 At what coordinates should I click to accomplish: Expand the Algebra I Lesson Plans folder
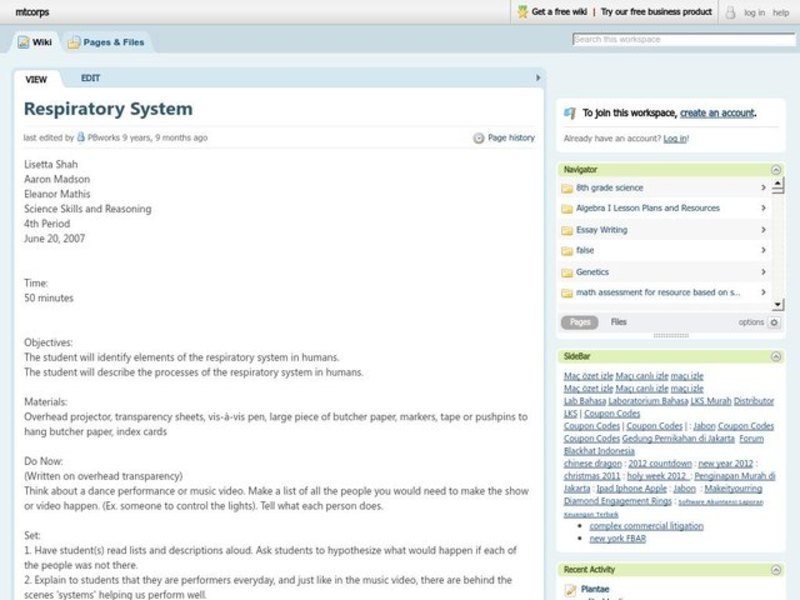click(763, 208)
